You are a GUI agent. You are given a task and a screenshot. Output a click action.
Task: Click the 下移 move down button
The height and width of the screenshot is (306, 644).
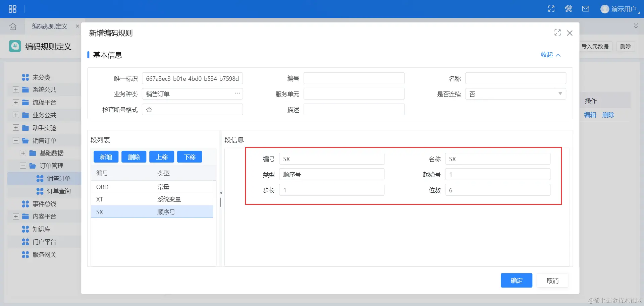point(190,157)
